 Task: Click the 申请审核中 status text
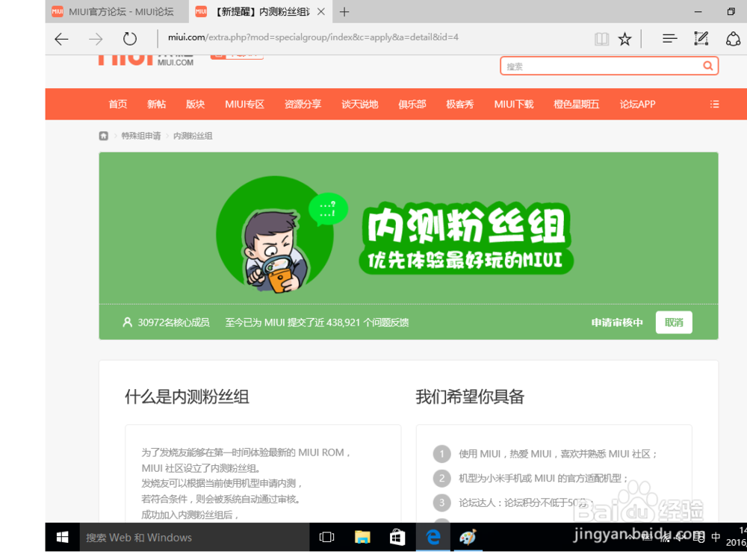617,323
